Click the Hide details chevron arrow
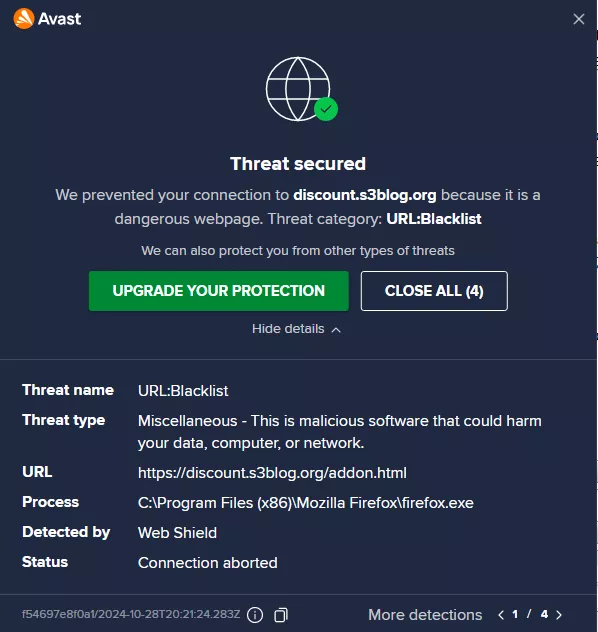The width and height of the screenshot is (598, 632). (x=336, y=330)
